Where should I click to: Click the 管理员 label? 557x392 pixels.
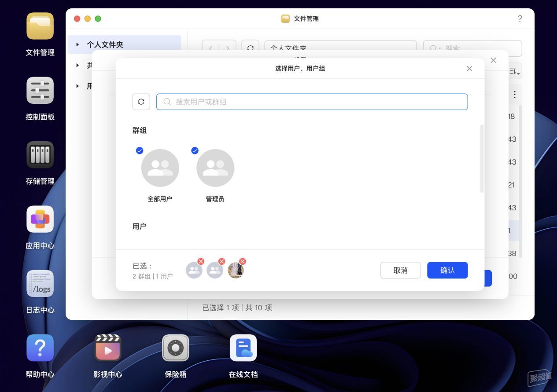click(x=215, y=199)
